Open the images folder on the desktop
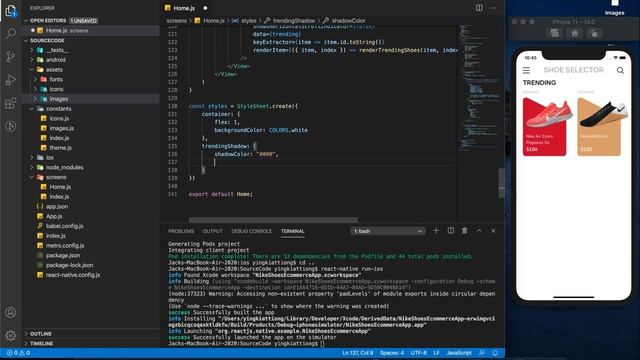Image resolution: width=640 pixels, height=360 pixels. 615,8
